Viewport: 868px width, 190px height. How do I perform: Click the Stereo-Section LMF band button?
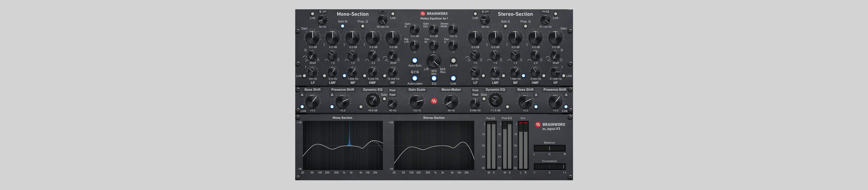click(x=495, y=83)
